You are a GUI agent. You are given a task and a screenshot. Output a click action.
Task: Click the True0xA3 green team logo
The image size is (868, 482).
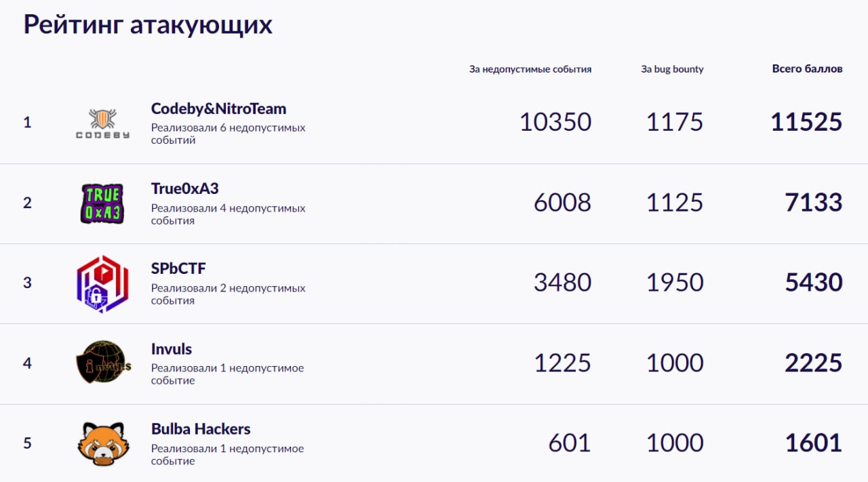[x=102, y=203]
